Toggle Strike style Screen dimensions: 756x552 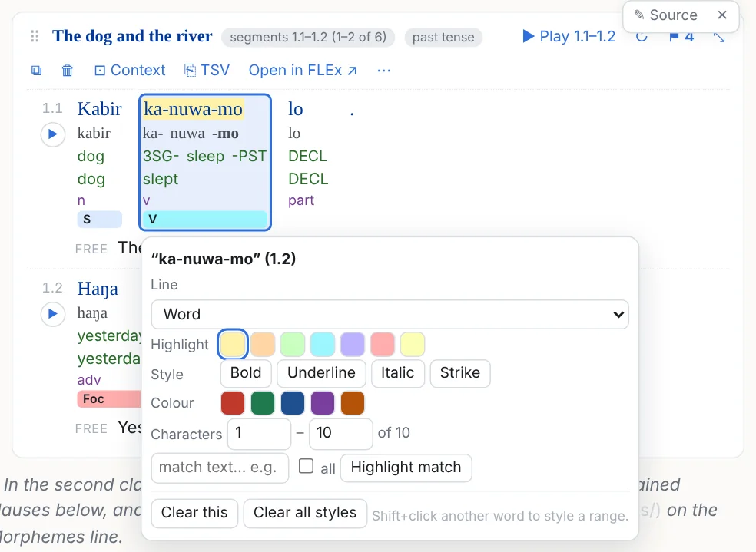pos(460,373)
